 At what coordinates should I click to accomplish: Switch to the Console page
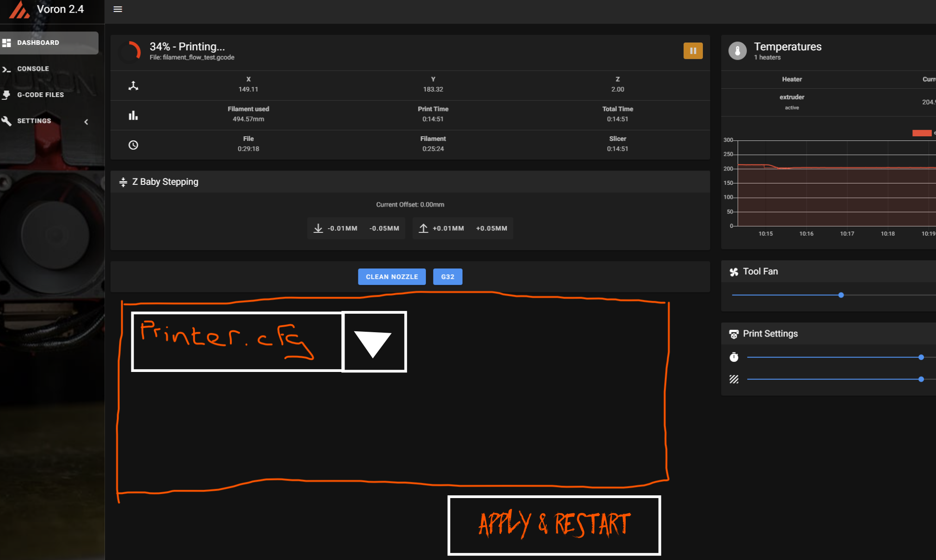point(32,68)
